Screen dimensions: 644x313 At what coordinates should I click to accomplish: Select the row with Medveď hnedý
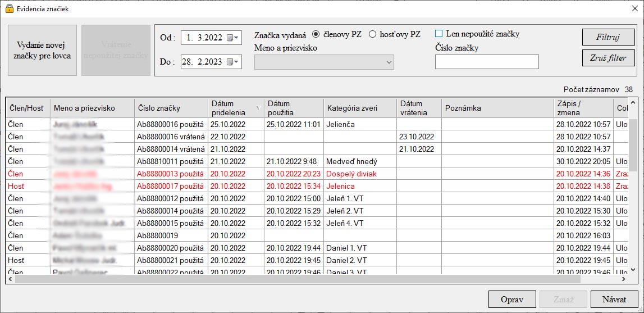click(317, 161)
